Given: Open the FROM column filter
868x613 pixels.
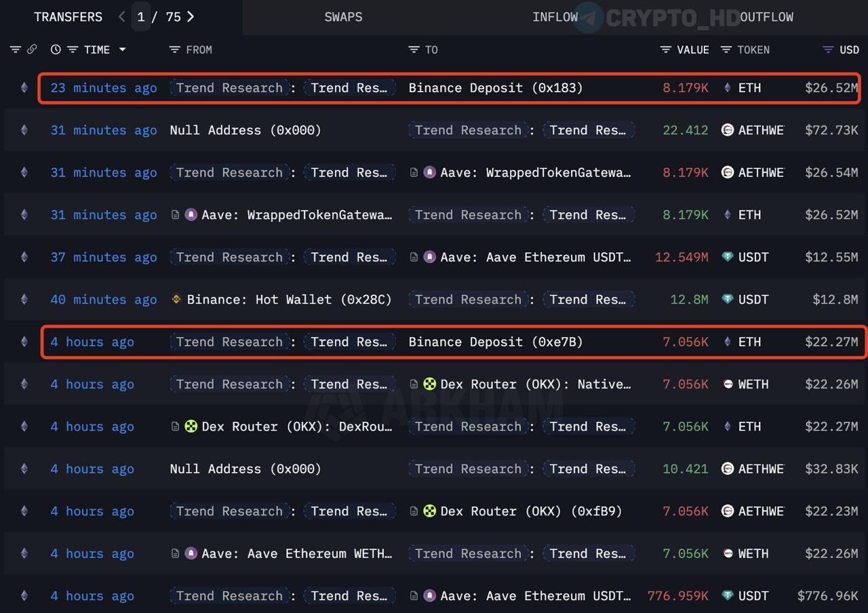Looking at the screenshot, I should click(175, 50).
